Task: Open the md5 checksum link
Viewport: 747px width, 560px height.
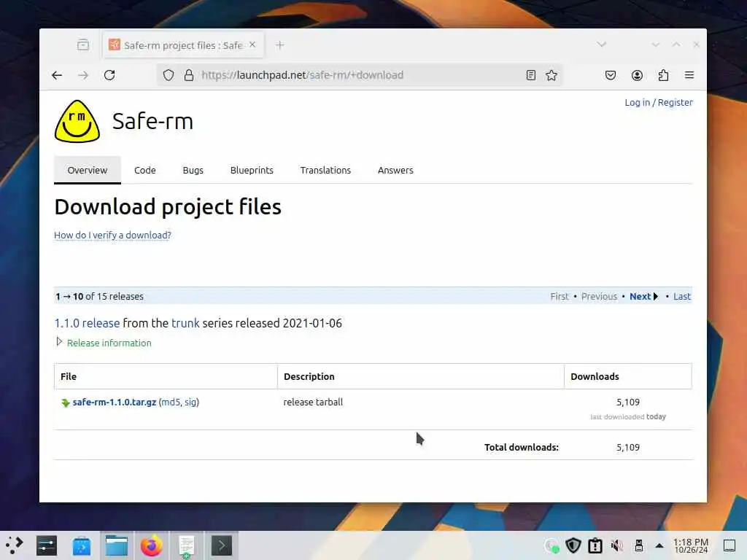Action: [171, 402]
